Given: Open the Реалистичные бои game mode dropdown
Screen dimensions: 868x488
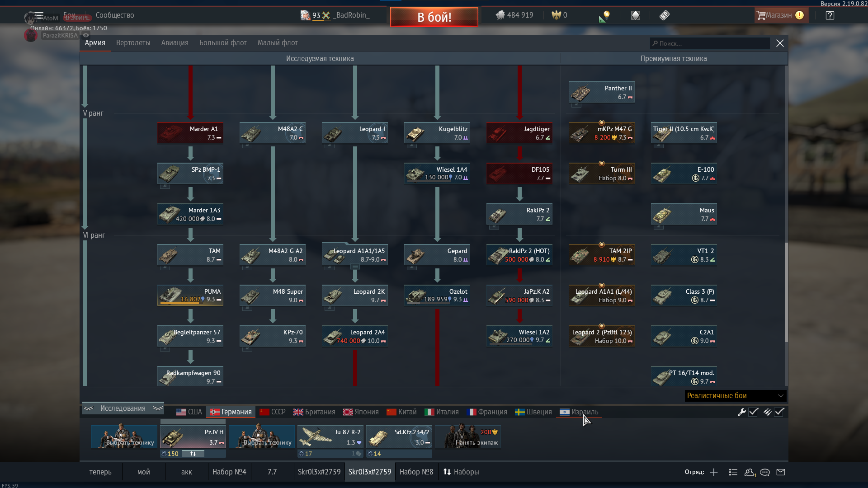Looking at the screenshot, I should coord(736,395).
